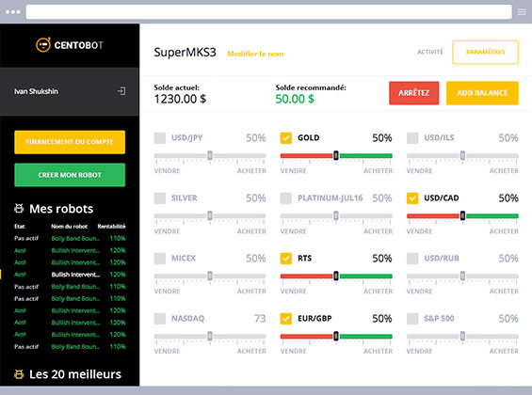
Task: Click the CREER MON ROBOT button
Action: point(70,175)
